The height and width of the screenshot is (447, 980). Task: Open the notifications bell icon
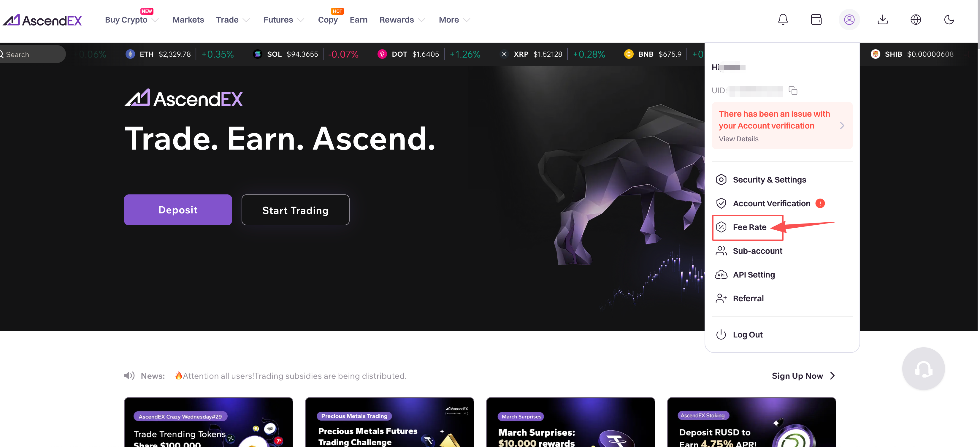pos(783,19)
